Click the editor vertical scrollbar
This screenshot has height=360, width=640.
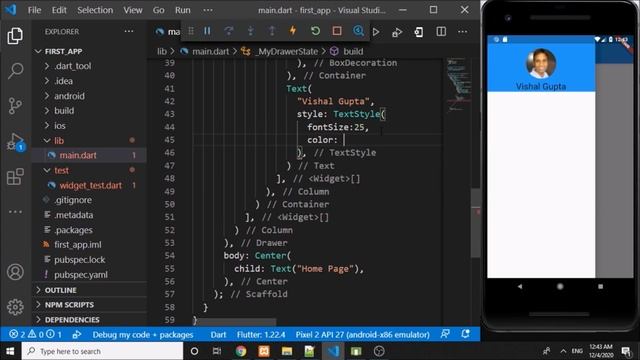click(x=476, y=223)
